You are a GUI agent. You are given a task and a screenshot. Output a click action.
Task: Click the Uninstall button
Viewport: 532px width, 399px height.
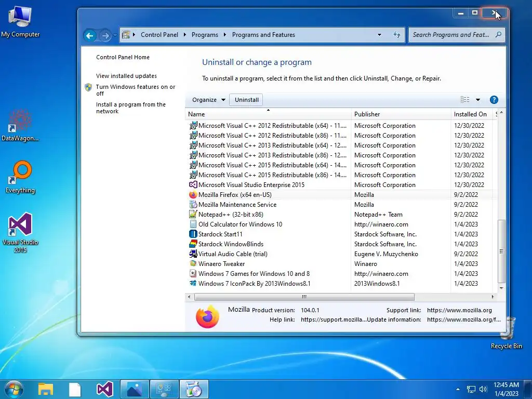click(246, 100)
